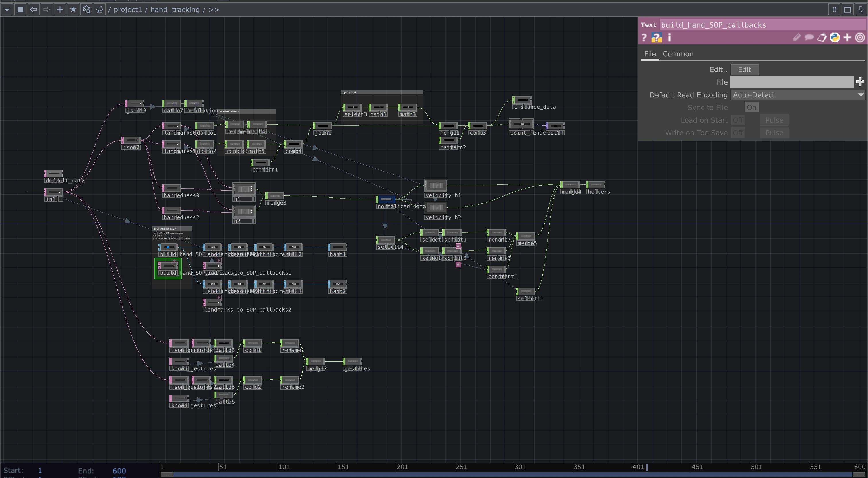Show operator info with the i icon

pyautogui.click(x=669, y=37)
